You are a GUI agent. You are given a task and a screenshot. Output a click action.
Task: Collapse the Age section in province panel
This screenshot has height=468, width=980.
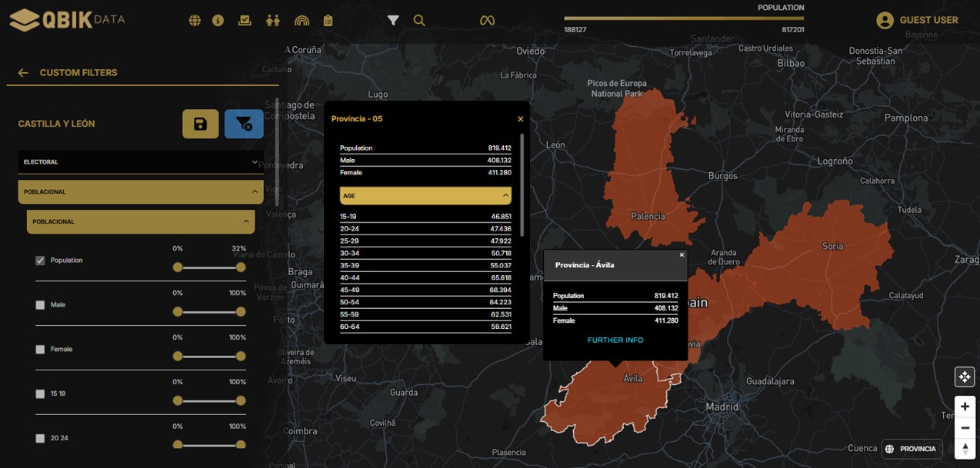click(x=425, y=196)
